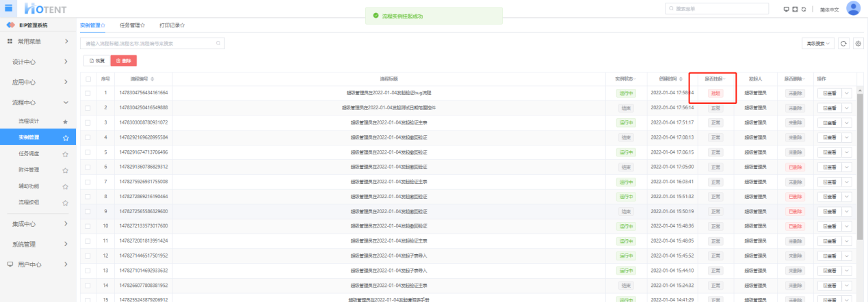Viewport: 868px width, 302px height.
Task: Click the HOTENT logo
Action: point(44,8)
